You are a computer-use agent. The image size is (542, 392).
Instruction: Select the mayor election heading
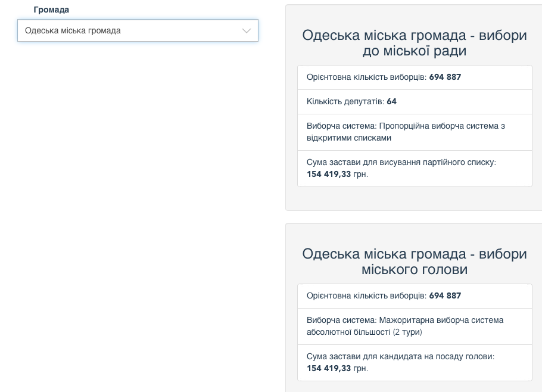click(x=414, y=262)
